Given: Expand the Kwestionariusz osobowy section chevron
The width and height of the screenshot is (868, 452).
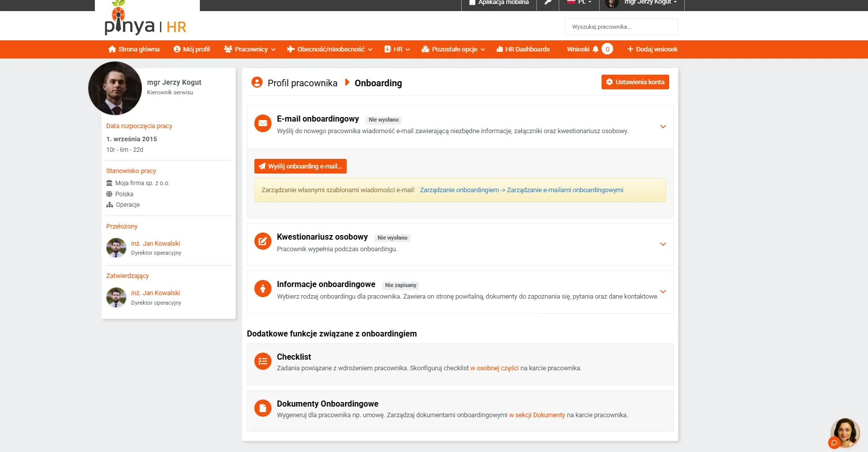Looking at the screenshot, I should 663,244.
